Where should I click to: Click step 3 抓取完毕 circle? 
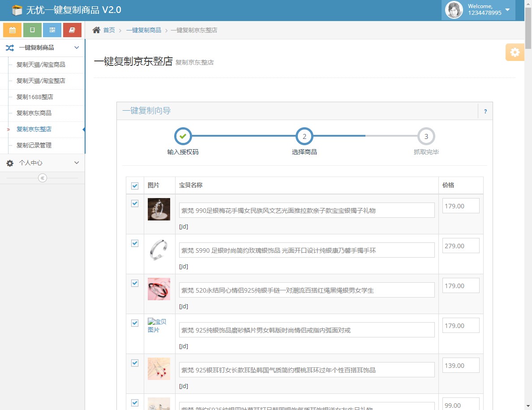(x=426, y=136)
